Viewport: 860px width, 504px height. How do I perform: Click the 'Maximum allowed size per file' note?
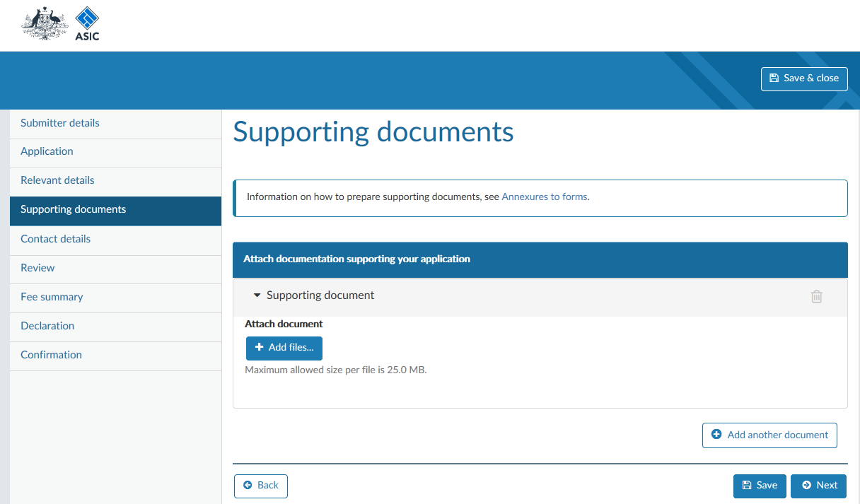pos(336,370)
